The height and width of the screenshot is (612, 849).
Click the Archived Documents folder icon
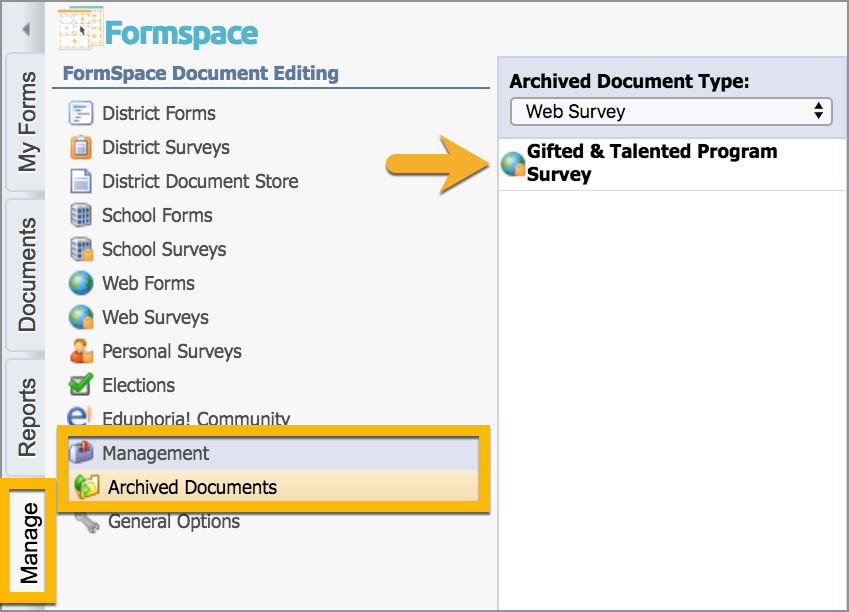[x=87, y=486]
